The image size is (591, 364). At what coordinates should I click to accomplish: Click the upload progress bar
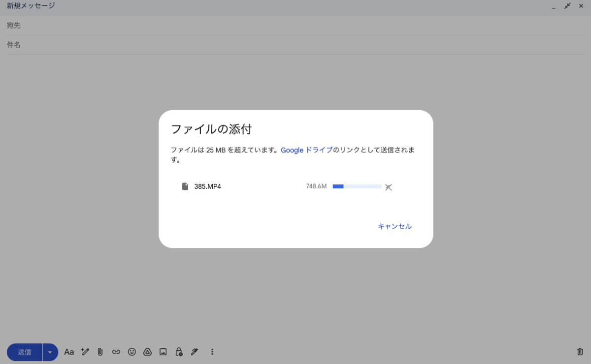tap(357, 186)
